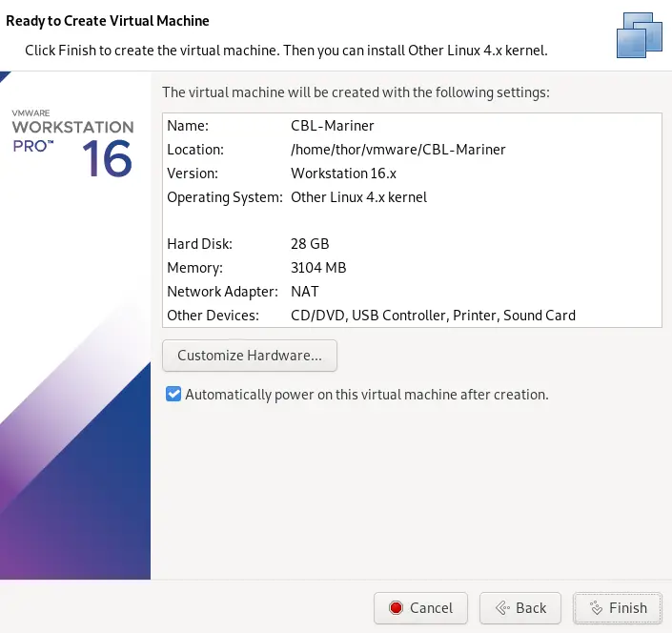Click the stacked virtual machines header icon

click(640, 35)
